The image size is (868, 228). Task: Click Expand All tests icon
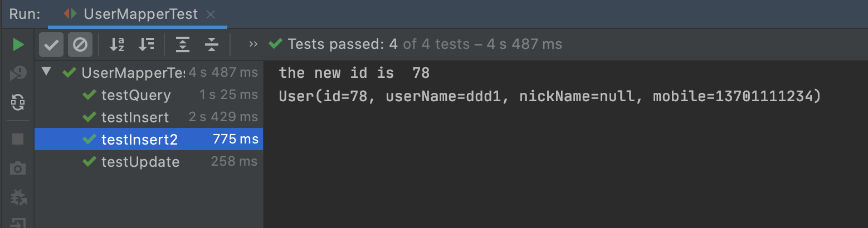click(182, 44)
